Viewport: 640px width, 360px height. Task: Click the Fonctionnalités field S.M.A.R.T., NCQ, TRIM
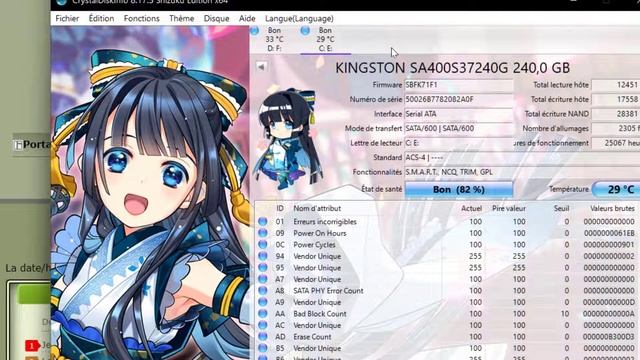pyautogui.click(x=522, y=172)
